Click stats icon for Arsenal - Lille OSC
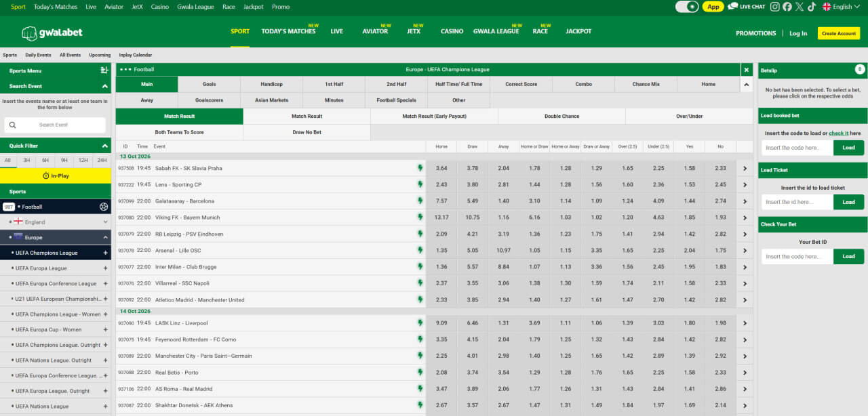Image resolution: width=868 pixels, height=416 pixels. point(420,250)
